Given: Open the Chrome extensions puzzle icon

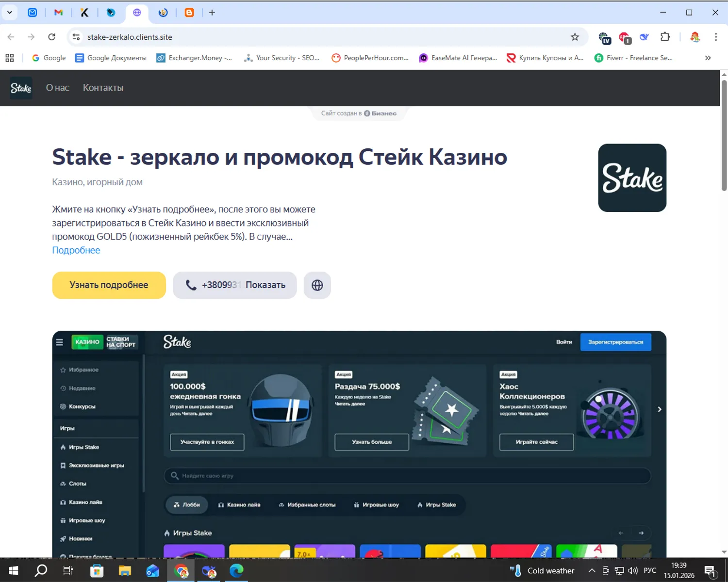Looking at the screenshot, I should point(665,37).
